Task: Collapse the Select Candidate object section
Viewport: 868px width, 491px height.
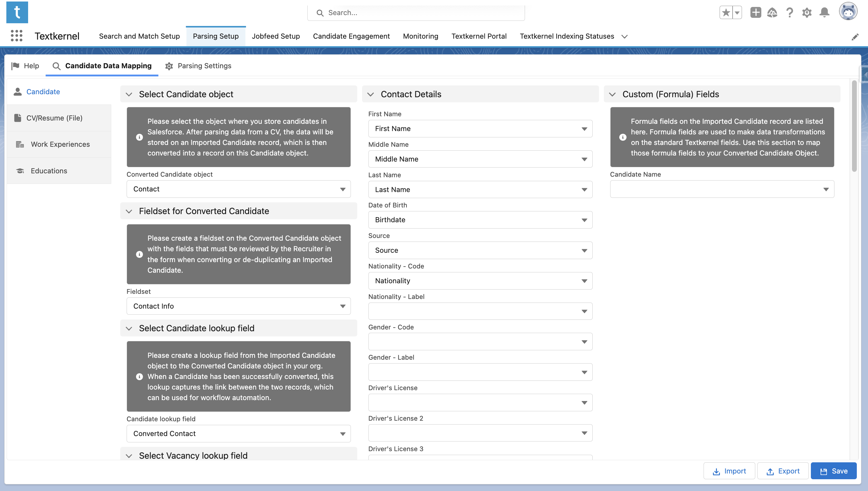Action: 128,94
